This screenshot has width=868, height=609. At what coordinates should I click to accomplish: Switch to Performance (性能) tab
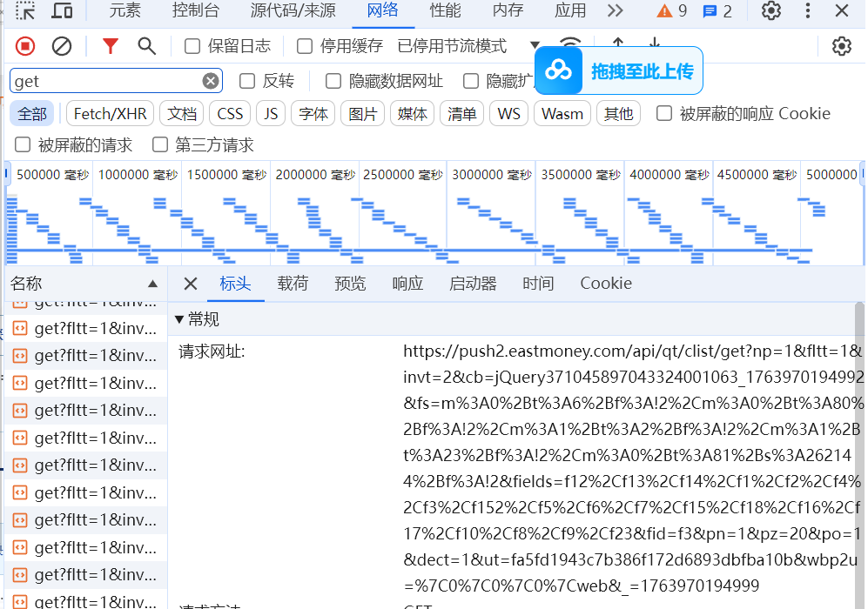(445, 10)
